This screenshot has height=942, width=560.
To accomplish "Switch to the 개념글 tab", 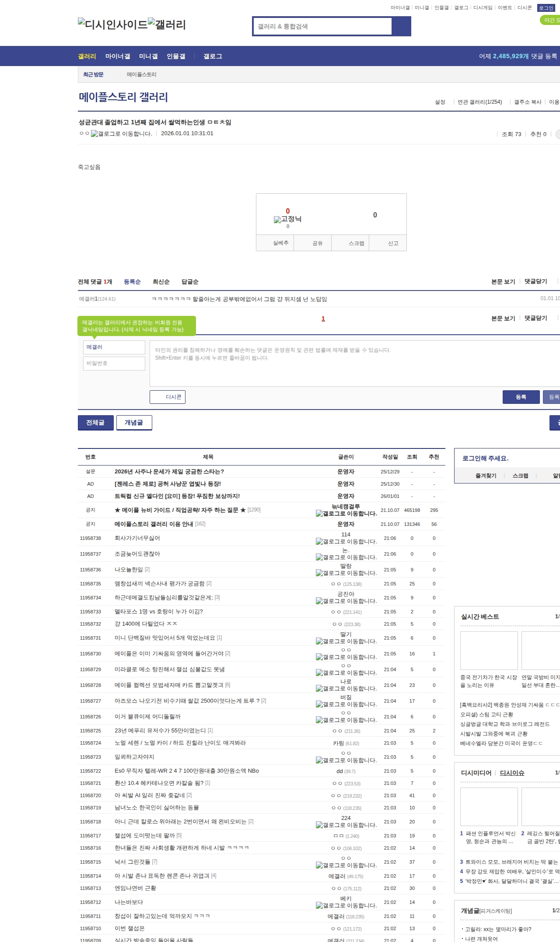I will coord(134,423).
